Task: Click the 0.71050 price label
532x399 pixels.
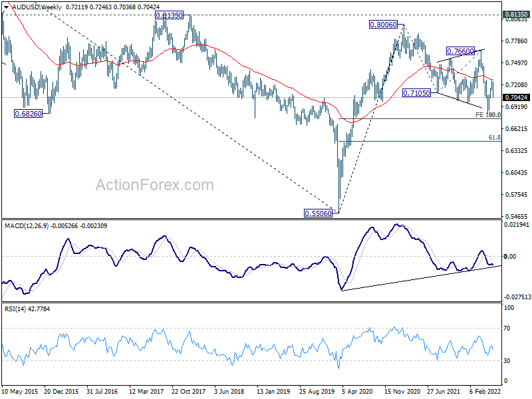Action: (416, 93)
